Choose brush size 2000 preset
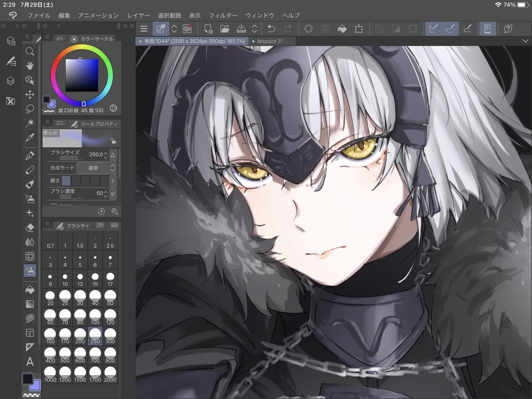The width and height of the screenshot is (532, 399). click(x=110, y=375)
